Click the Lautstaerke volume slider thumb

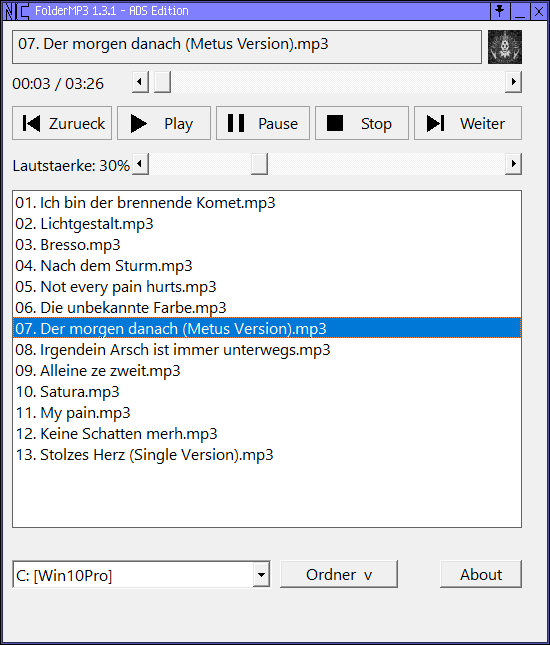(x=260, y=164)
